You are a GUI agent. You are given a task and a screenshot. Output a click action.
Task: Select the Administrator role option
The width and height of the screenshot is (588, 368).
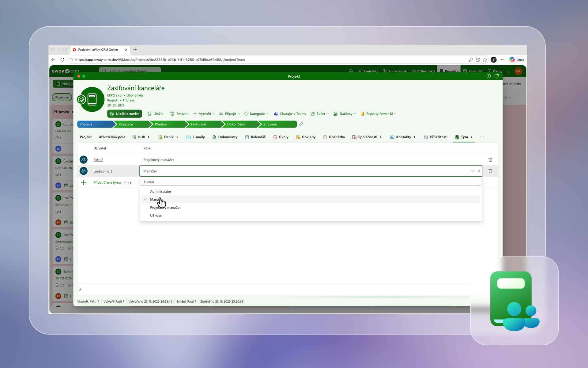(x=311, y=191)
